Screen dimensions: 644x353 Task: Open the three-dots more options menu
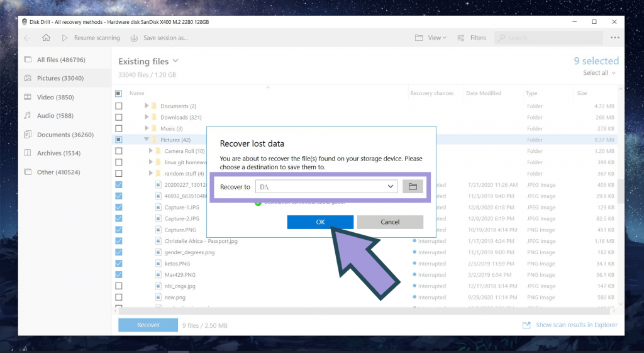click(x=615, y=37)
